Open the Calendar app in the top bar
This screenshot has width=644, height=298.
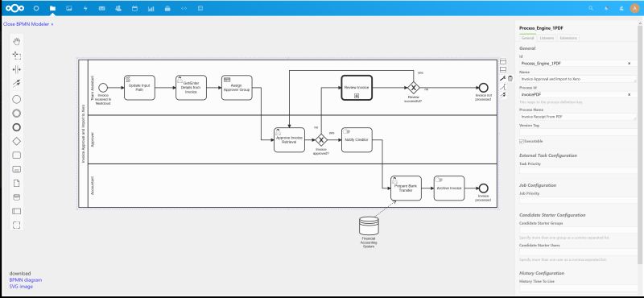[134, 8]
